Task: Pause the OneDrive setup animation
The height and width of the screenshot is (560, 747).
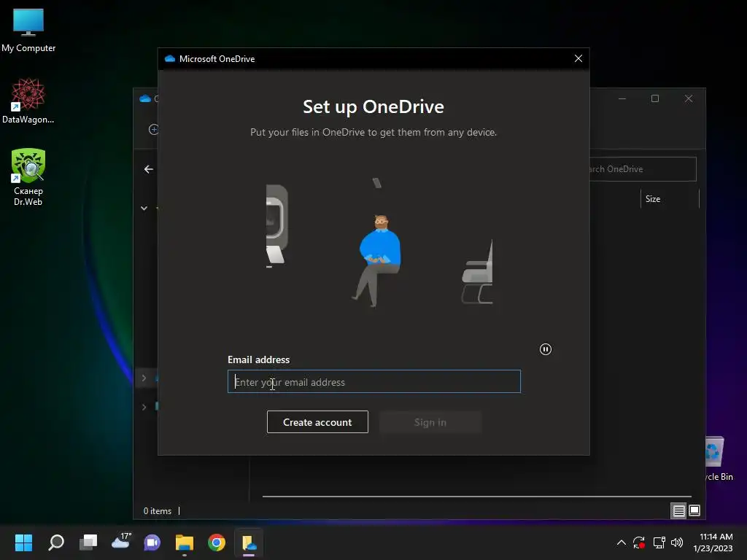Action: (x=546, y=349)
